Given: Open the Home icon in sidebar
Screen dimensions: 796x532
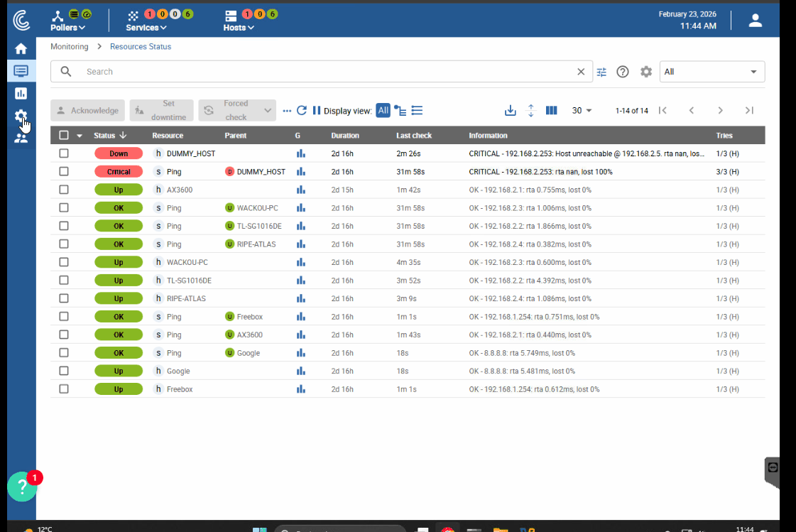Looking at the screenshot, I should click(x=21, y=49).
